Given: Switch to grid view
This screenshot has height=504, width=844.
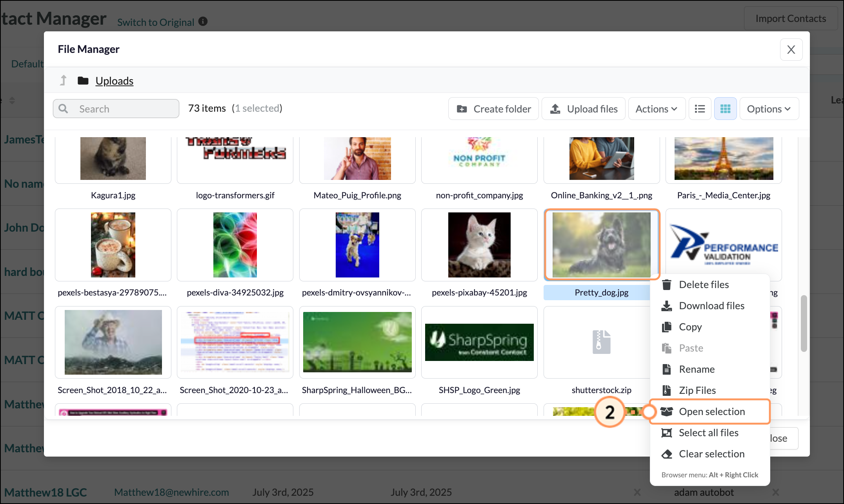Looking at the screenshot, I should click(725, 109).
